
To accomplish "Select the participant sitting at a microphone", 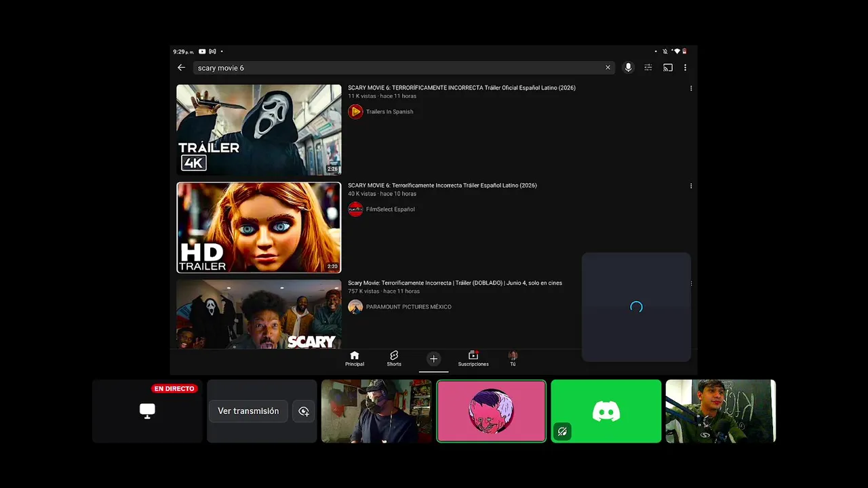I will (x=720, y=411).
